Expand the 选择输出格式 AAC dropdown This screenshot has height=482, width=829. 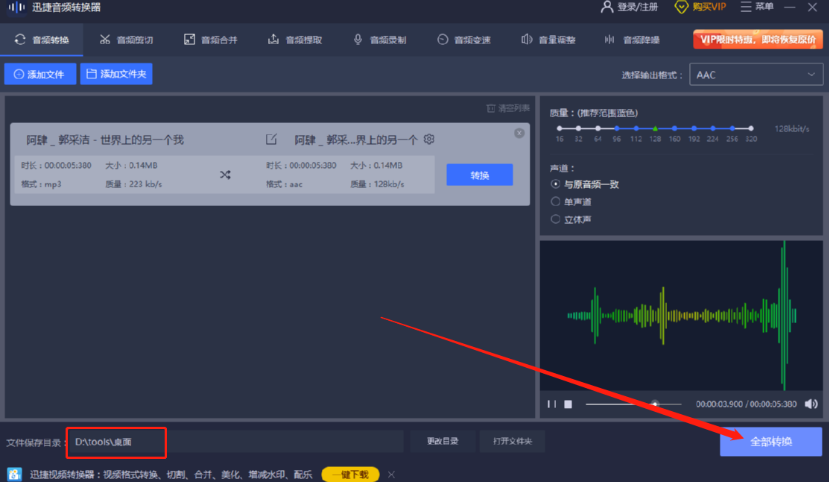pyautogui.click(x=756, y=75)
